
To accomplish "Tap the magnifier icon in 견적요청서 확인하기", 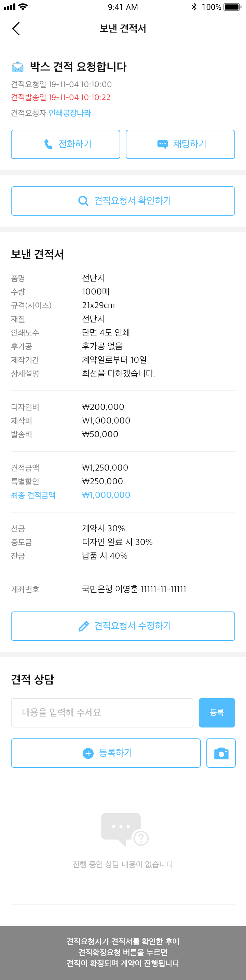I will [83, 201].
